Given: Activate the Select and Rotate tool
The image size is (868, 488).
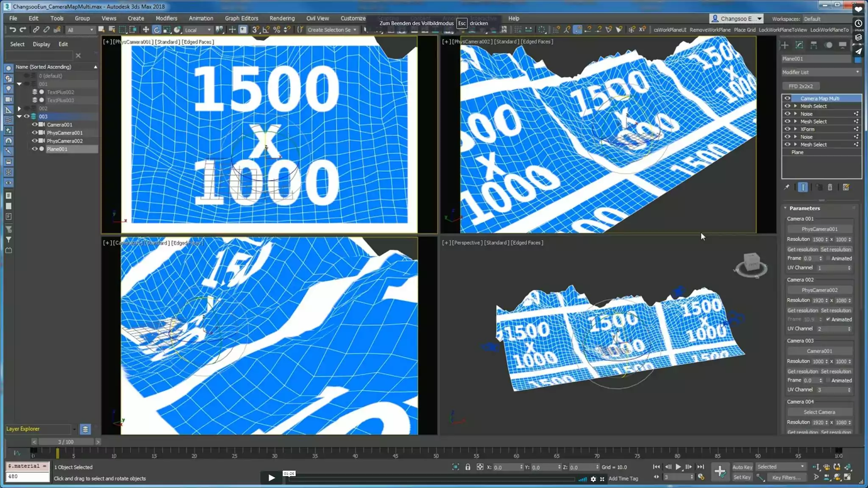Looking at the screenshot, I should (156, 30).
